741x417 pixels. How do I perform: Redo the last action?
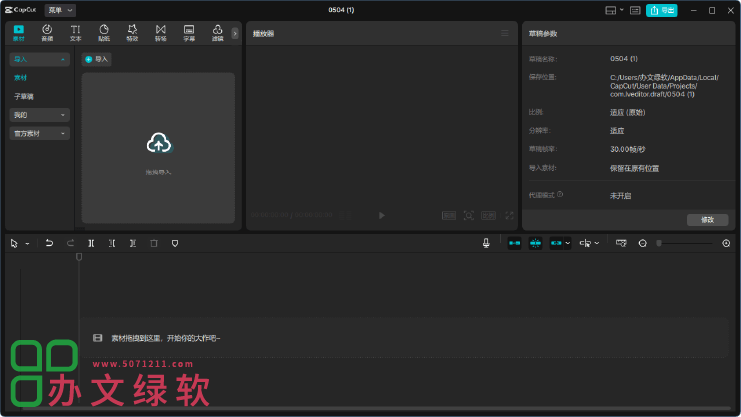[x=70, y=243]
